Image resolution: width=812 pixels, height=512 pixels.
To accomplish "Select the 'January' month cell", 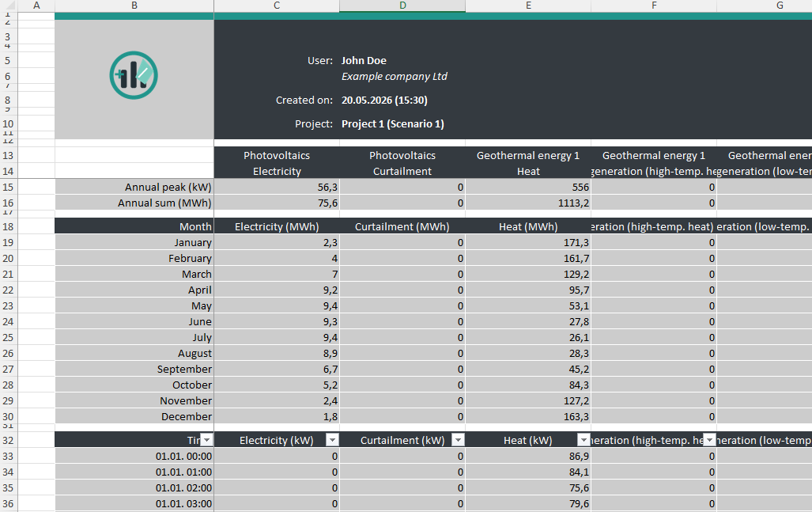I will coord(134,242).
